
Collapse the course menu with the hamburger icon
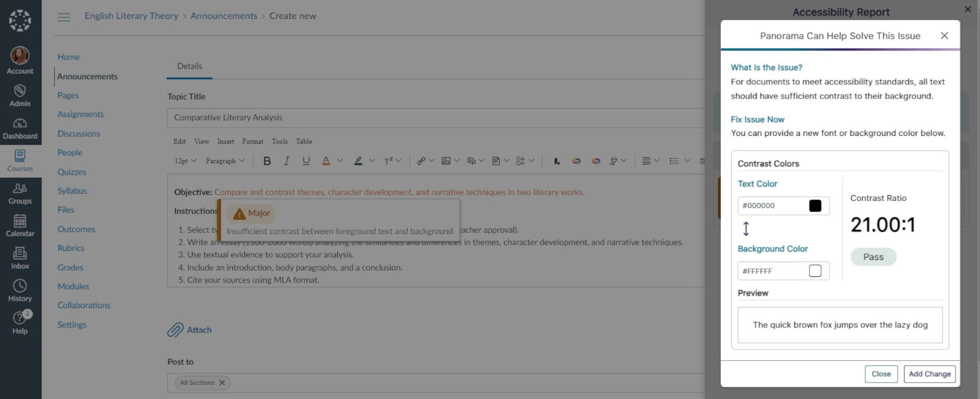(64, 17)
